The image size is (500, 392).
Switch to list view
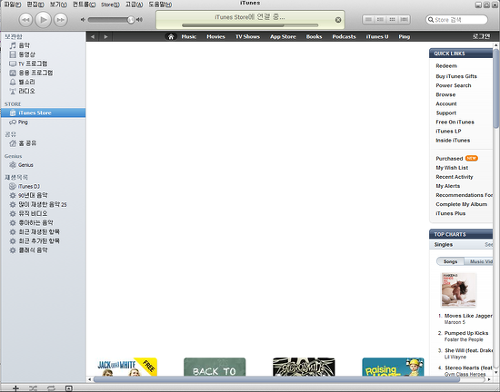pyautogui.click(x=368, y=20)
